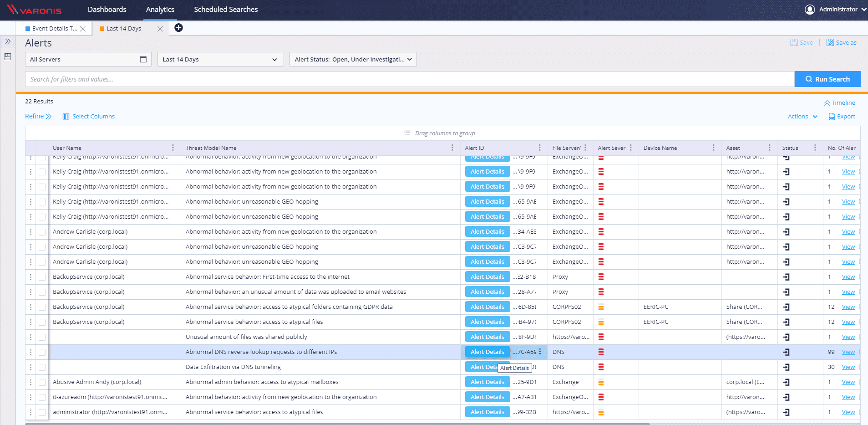Click the Export icon
The width and height of the screenshot is (868, 425).
tap(832, 117)
